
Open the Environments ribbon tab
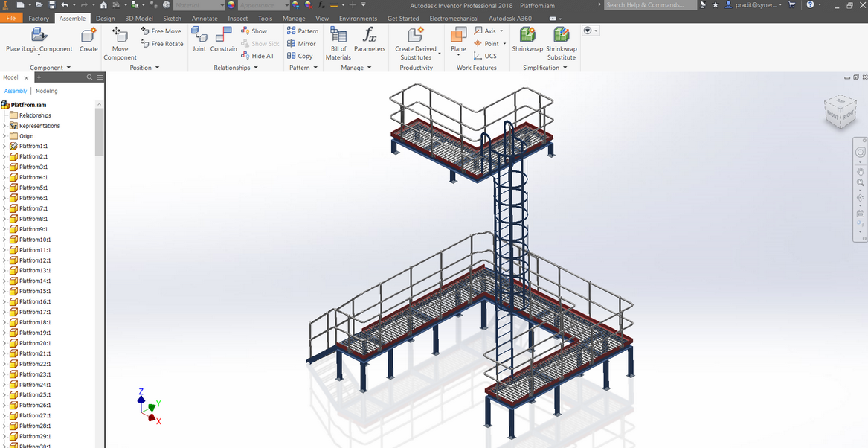click(358, 18)
